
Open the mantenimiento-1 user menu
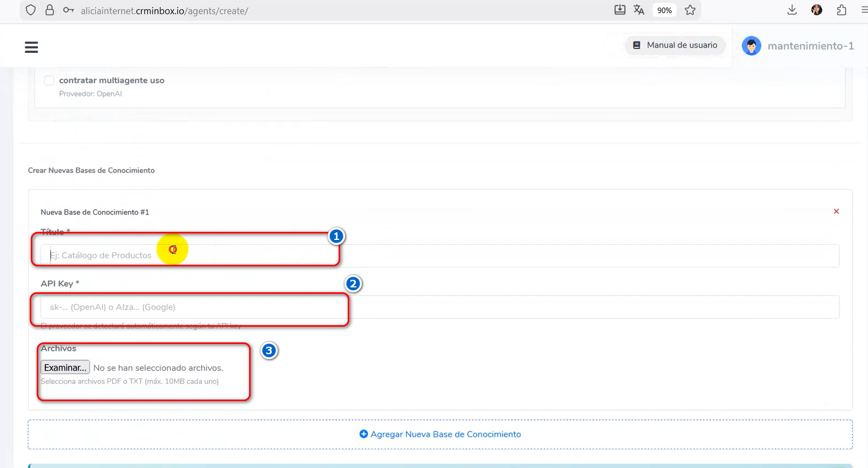coord(798,46)
